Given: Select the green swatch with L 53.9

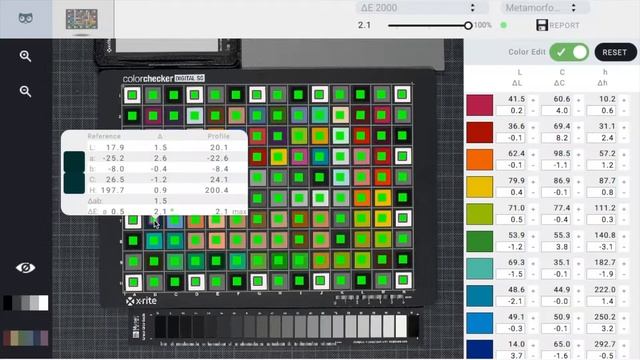Looking at the screenshot, I should pyautogui.click(x=480, y=241).
